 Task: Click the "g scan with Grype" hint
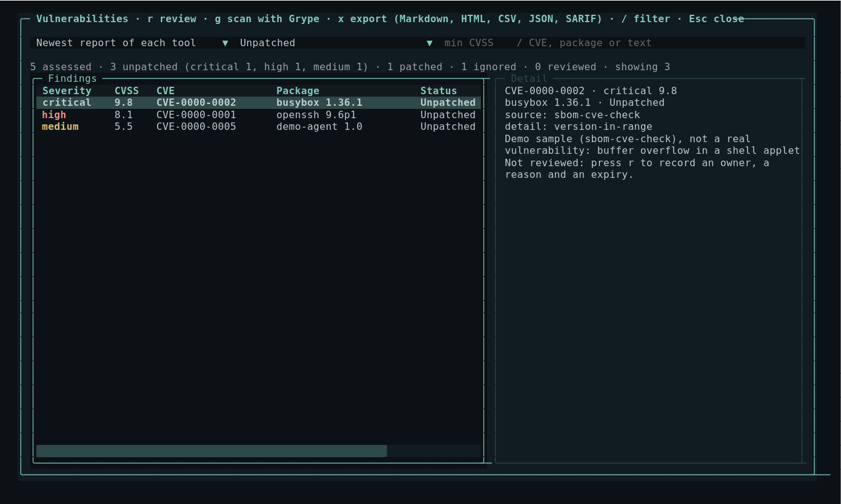267,19
